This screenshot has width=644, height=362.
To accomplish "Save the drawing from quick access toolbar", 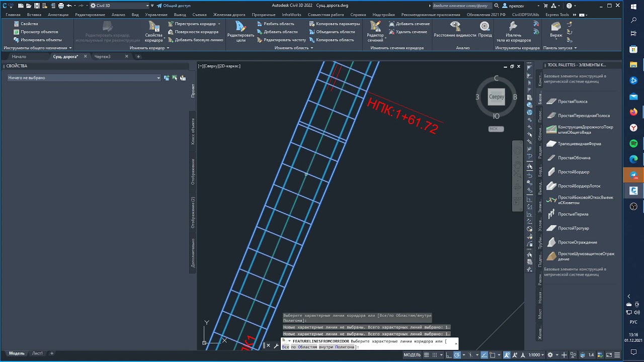I will pos(36,6).
